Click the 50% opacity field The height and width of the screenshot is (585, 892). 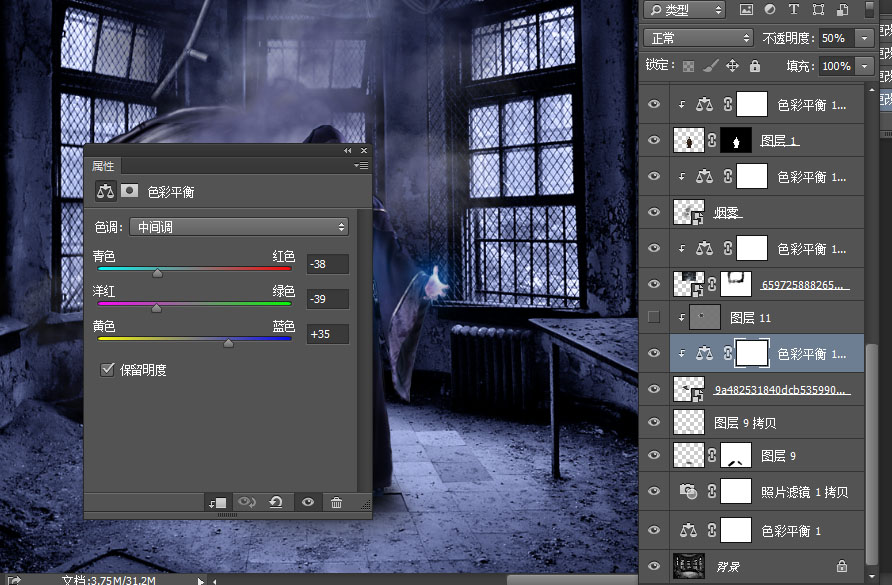(837, 38)
